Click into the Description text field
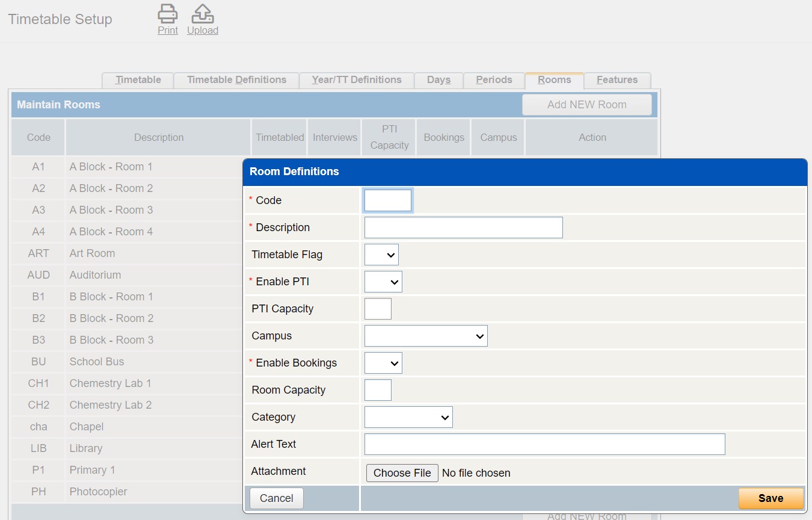The image size is (812, 520). coord(463,227)
